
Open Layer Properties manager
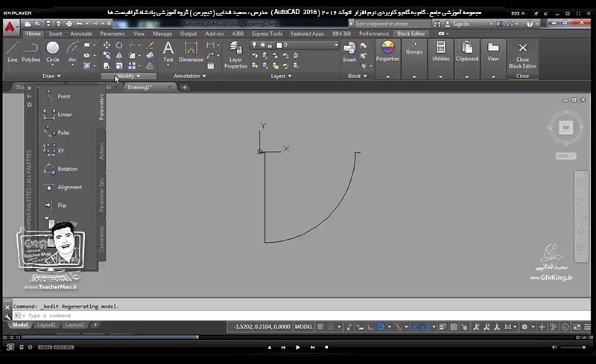(x=235, y=55)
